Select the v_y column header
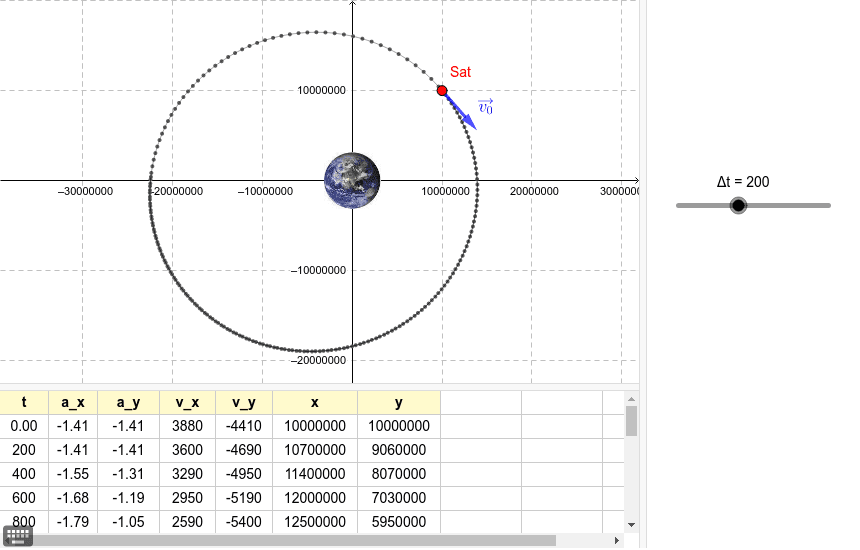860x550 pixels. pos(244,402)
